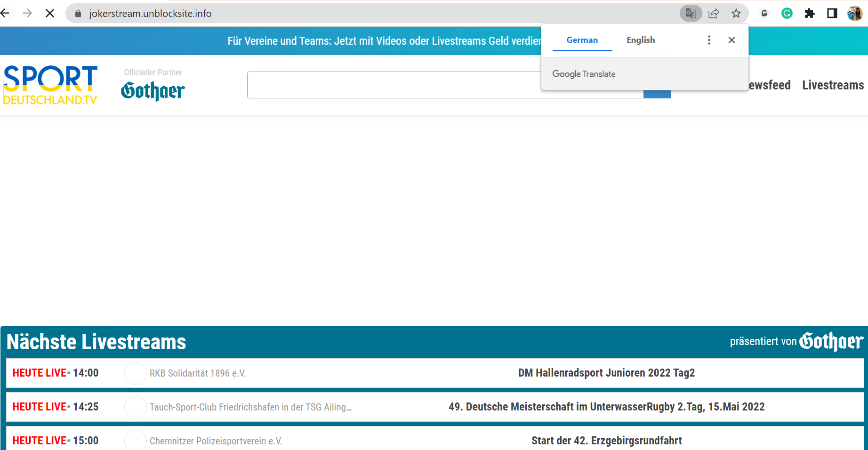Viewport: 868px width, 450px height.
Task: Open Livestreams navigation link
Action: tap(833, 85)
